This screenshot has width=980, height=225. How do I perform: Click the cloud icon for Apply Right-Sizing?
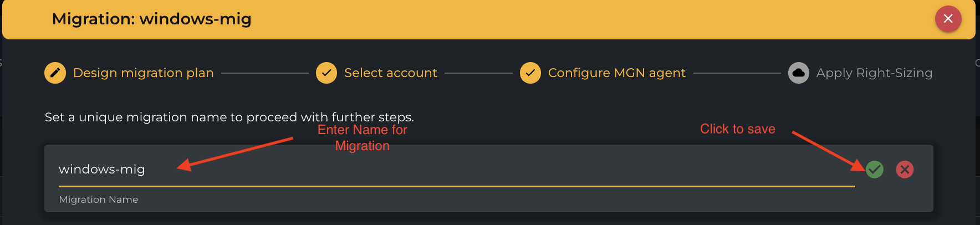799,73
